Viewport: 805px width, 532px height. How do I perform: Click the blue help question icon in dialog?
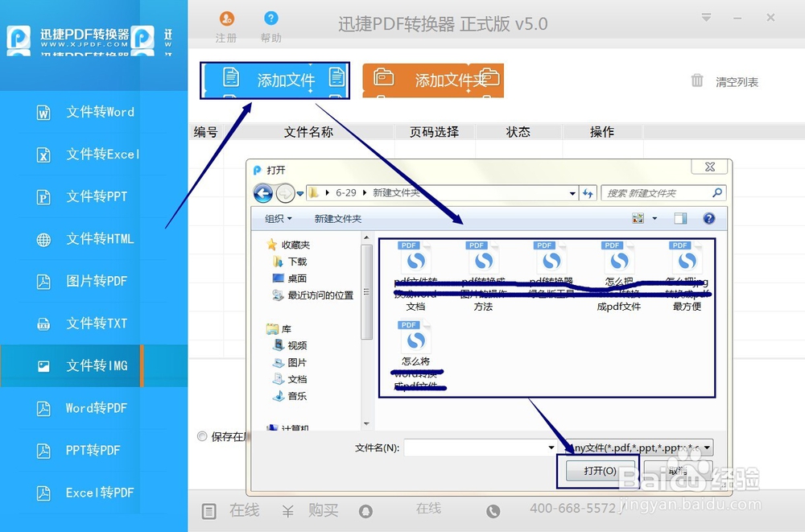tap(709, 218)
